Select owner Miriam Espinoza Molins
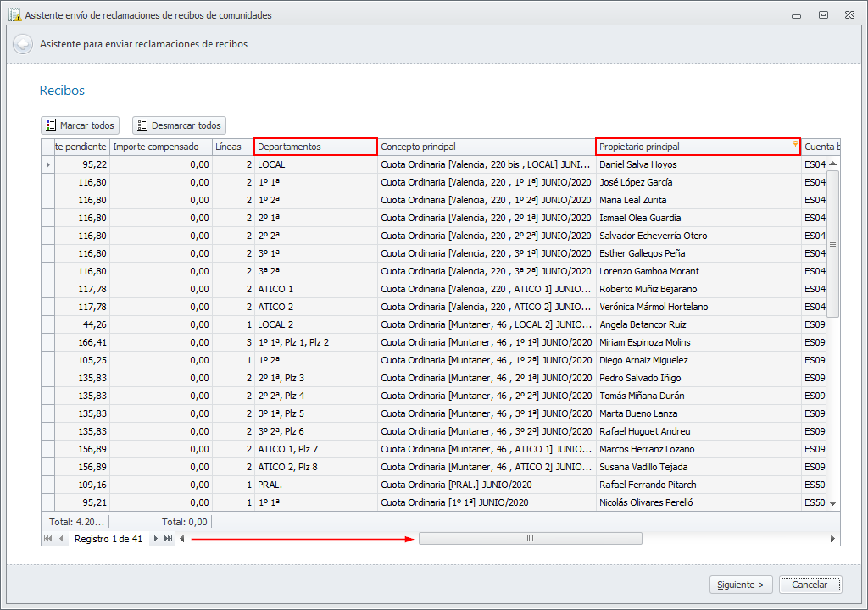 pyautogui.click(x=645, y=342)
